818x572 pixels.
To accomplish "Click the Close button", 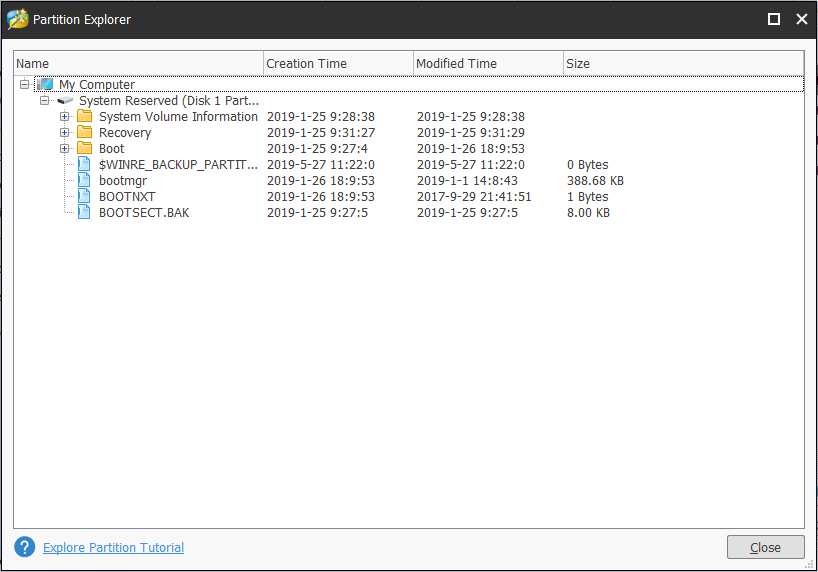I will tap(765, 547).
